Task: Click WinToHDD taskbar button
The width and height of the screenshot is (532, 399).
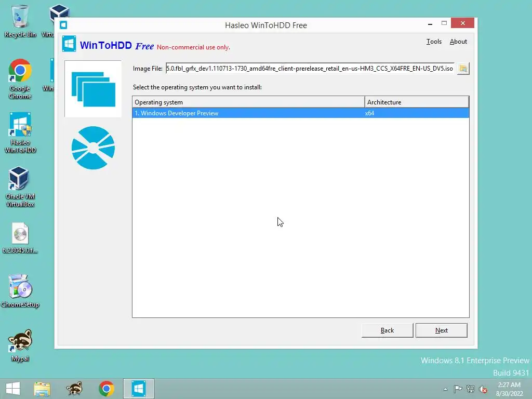Action: 138,389
